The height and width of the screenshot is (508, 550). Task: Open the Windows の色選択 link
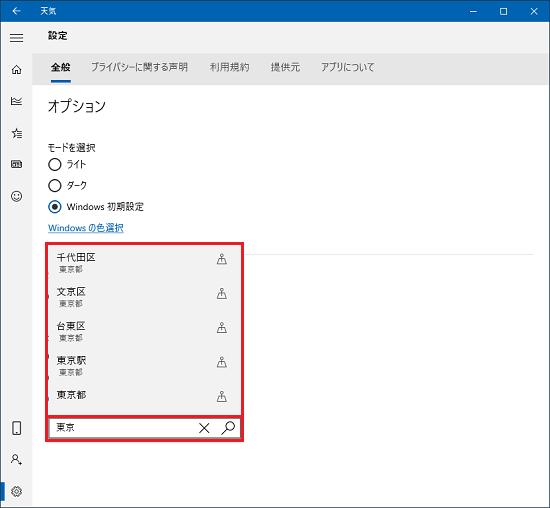point(86,228)
